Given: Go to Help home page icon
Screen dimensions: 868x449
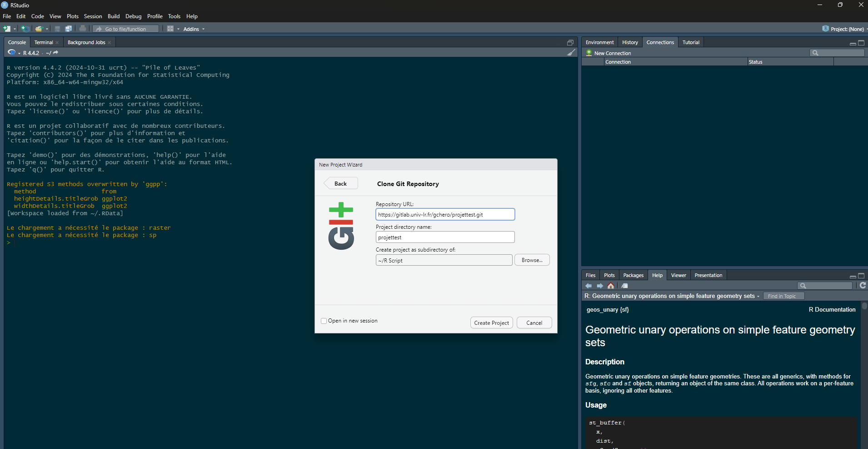Looking at the screenshot, I should pyautogui.click(x=611, y=286).
